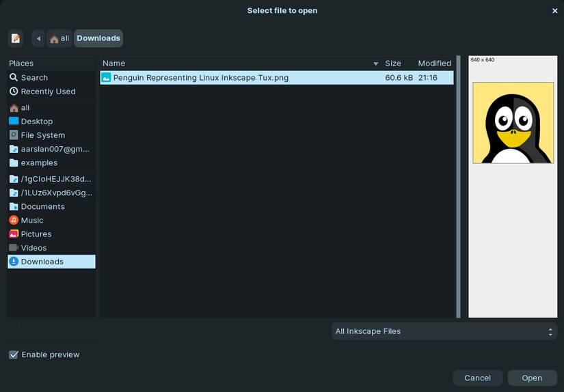Open aarslan007@gm... network location
The width and height of the screenshot is (564, 392).
coord(51,149)
